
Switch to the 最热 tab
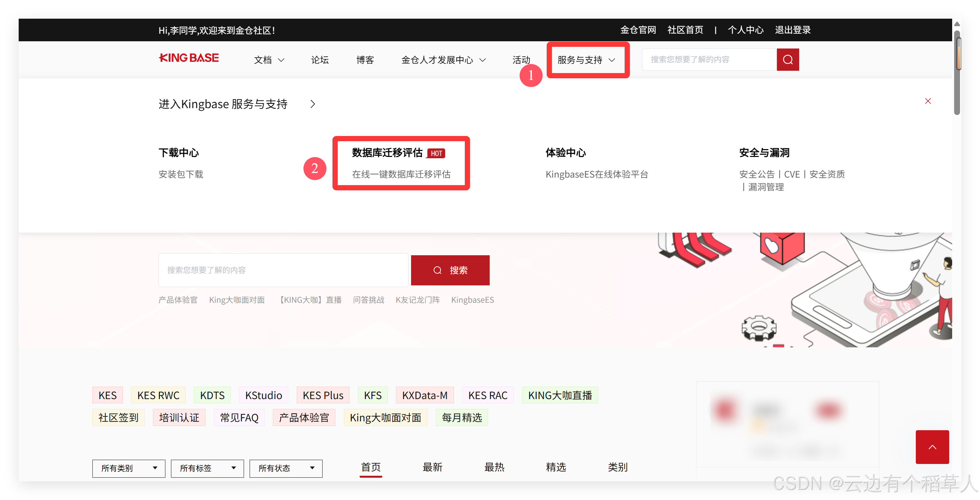coord(494,467)
